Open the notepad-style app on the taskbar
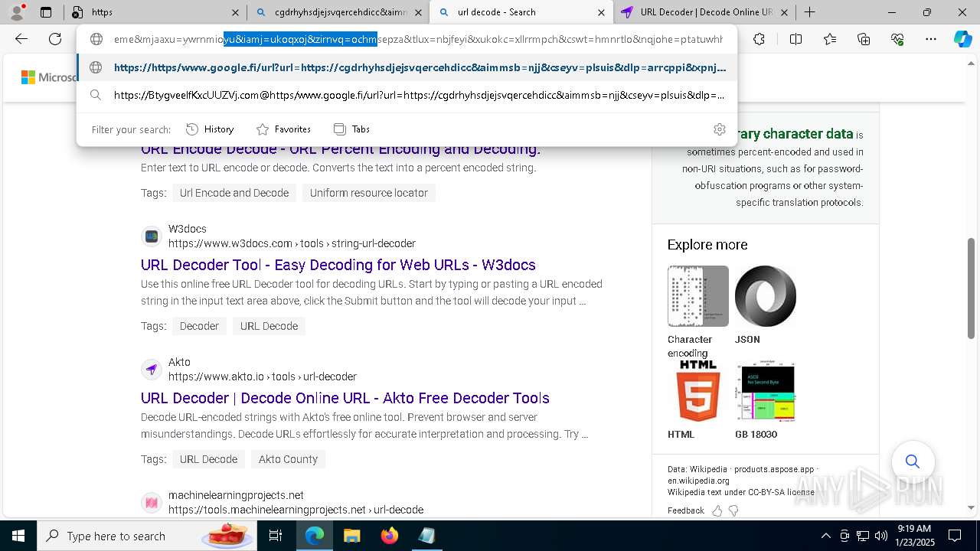Image resolution: width=980 pixels, height=551 pixels. (x=426, y=536)
